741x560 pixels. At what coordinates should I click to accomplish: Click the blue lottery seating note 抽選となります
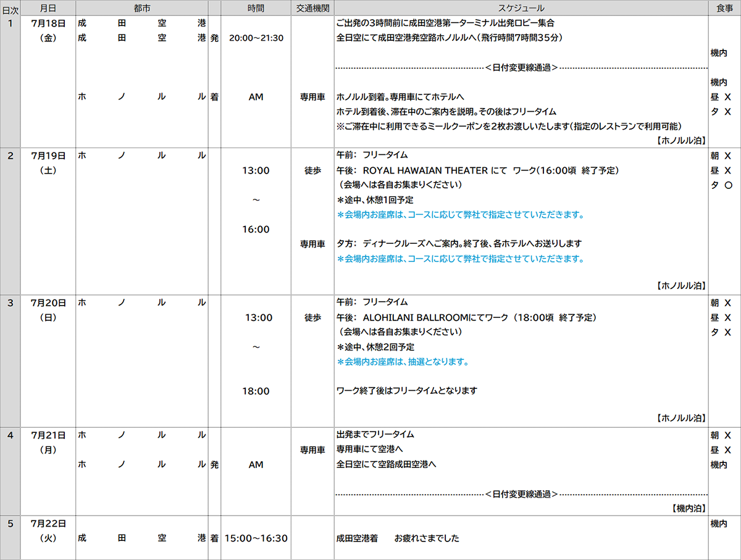click(x=403, y=361)
